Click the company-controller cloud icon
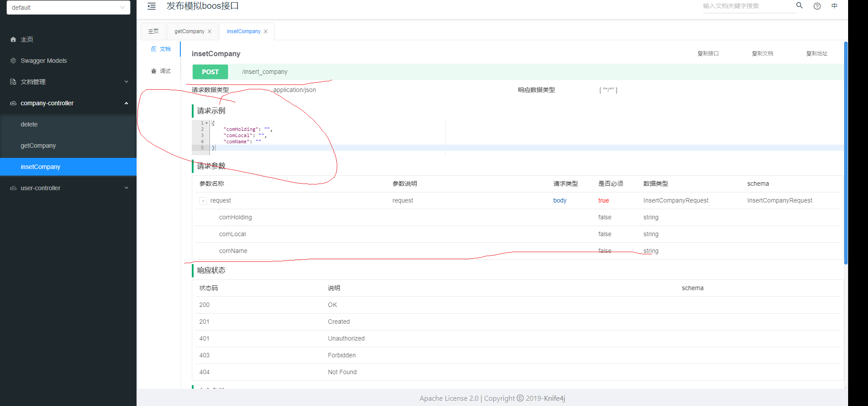Viewport: 868px width, 406px height. tap(13, 103)
